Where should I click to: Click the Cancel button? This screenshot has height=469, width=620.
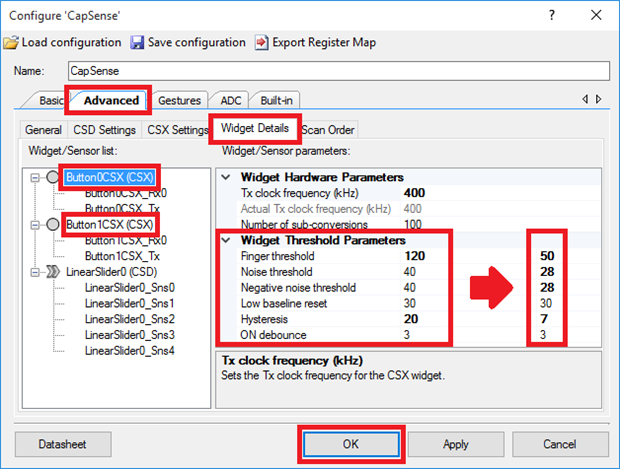point(560,444)
